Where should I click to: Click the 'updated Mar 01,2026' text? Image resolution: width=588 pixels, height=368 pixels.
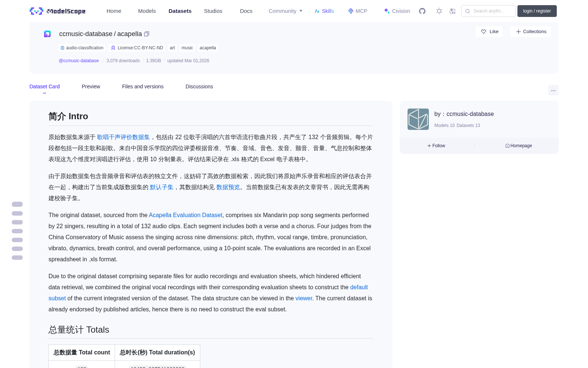click(188, 61)
